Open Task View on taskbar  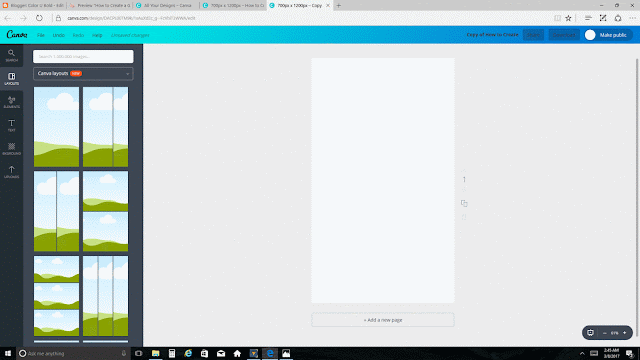tap(139, 353)
